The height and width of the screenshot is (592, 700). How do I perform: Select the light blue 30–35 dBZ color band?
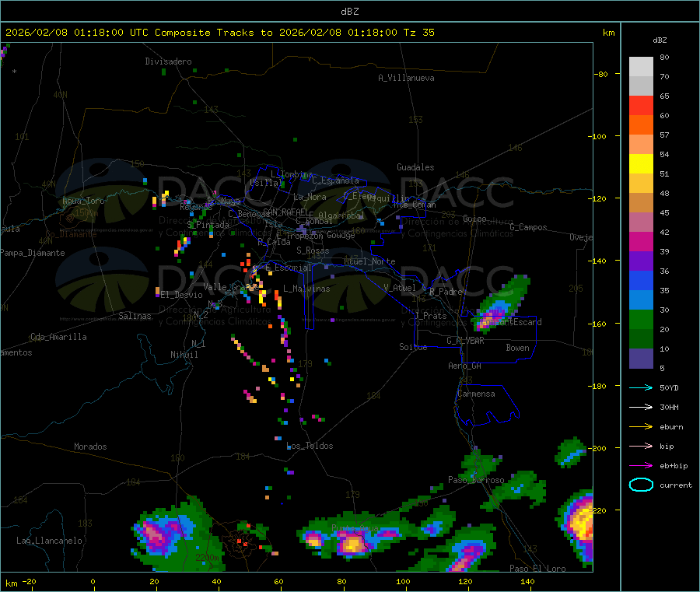click(641, 300)
